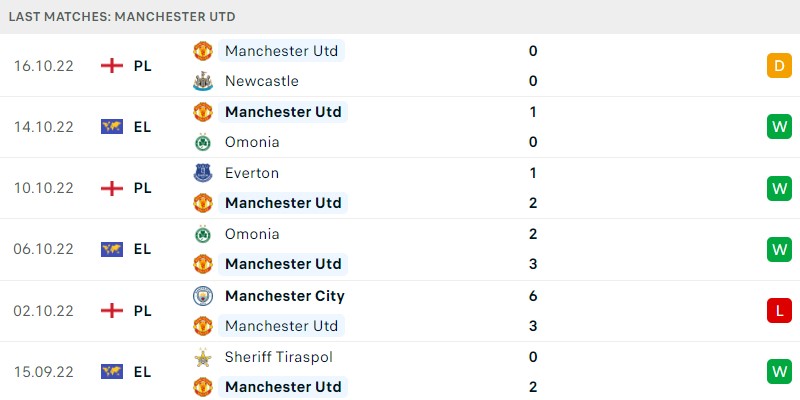Open the Sheriff Tiraspol team link
This screenshot has height=400, width=800.
(x=279, y=357)
